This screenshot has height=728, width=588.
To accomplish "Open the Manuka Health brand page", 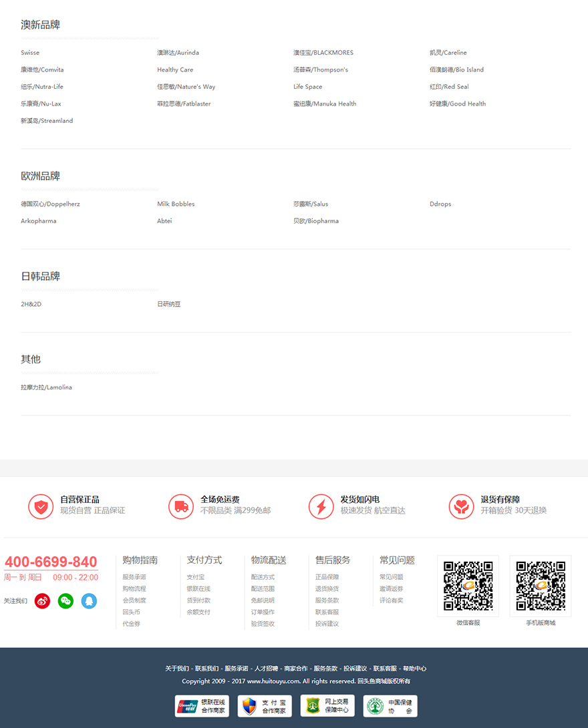I will (x=325, y=104).
